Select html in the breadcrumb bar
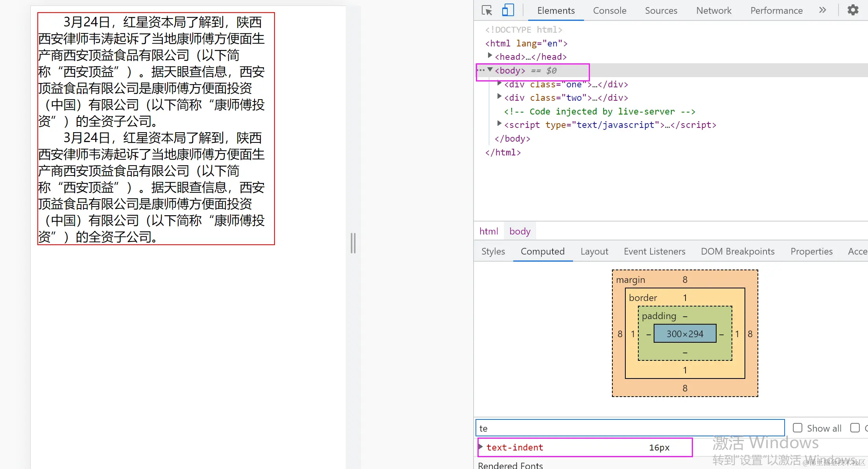 [x=488, y=231]
